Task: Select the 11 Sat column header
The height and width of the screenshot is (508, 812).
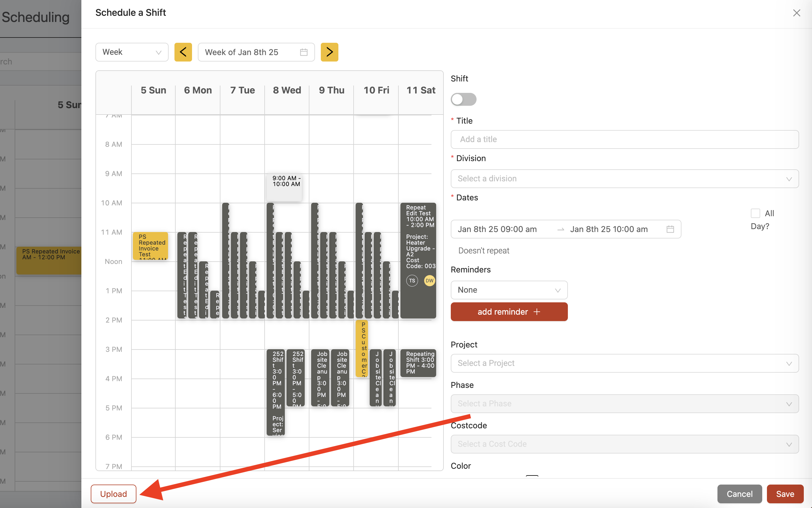Action: click(421, 90)
